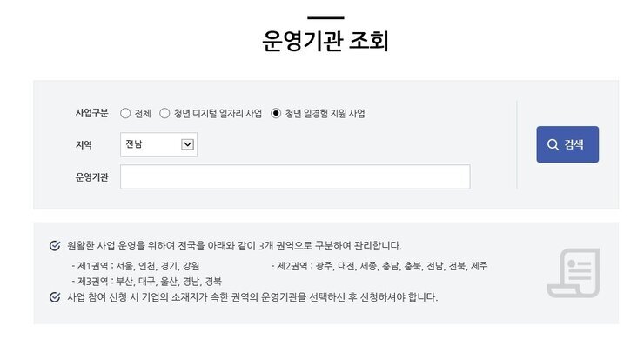
Task: Click the blue 검색 search button
Action: click(x=567, y=144)
